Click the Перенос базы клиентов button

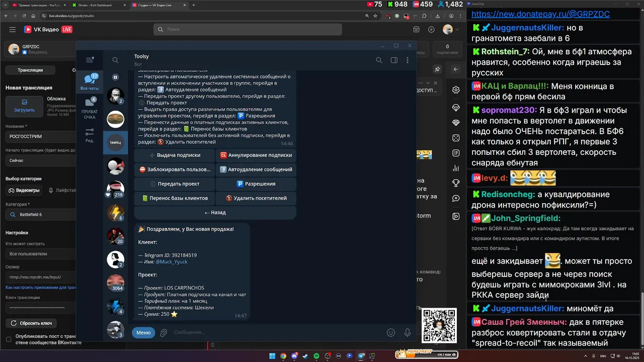pos(175,198)
